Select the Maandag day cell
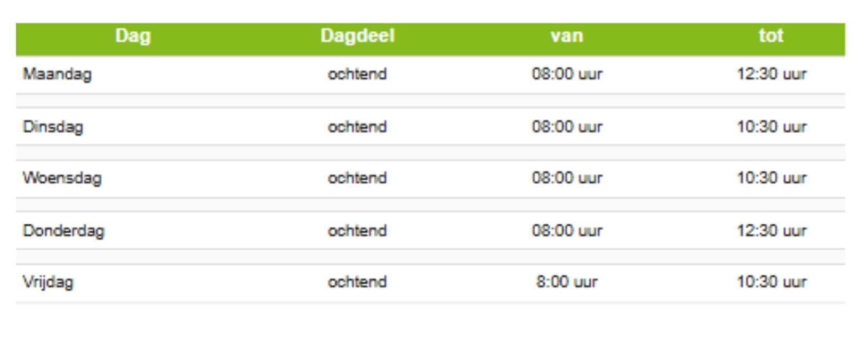Image resolution: width=868 pixels, height=351 pixels. click(x=57, y=74)
